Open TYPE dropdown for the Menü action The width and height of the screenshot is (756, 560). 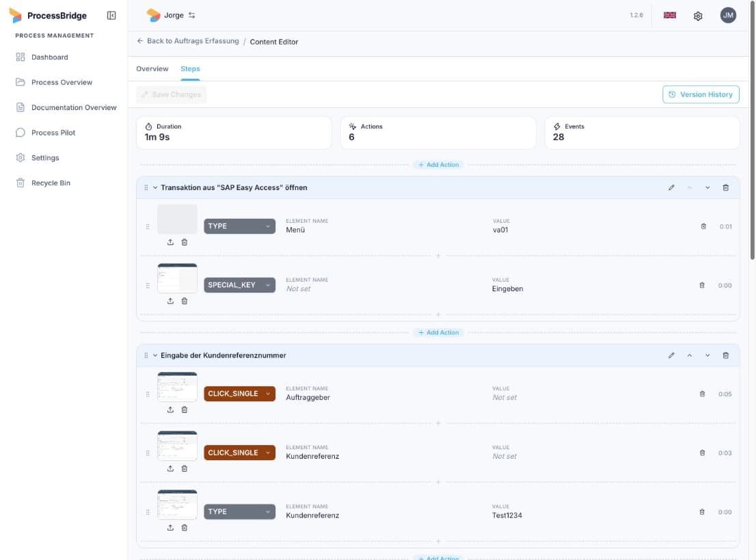pos(240,226)
